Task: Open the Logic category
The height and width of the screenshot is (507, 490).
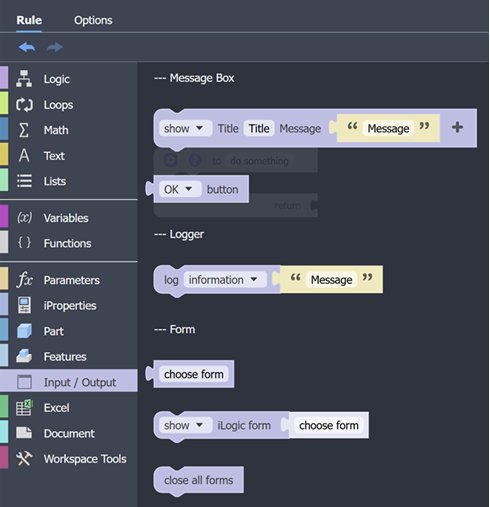Action: [69, 79]
